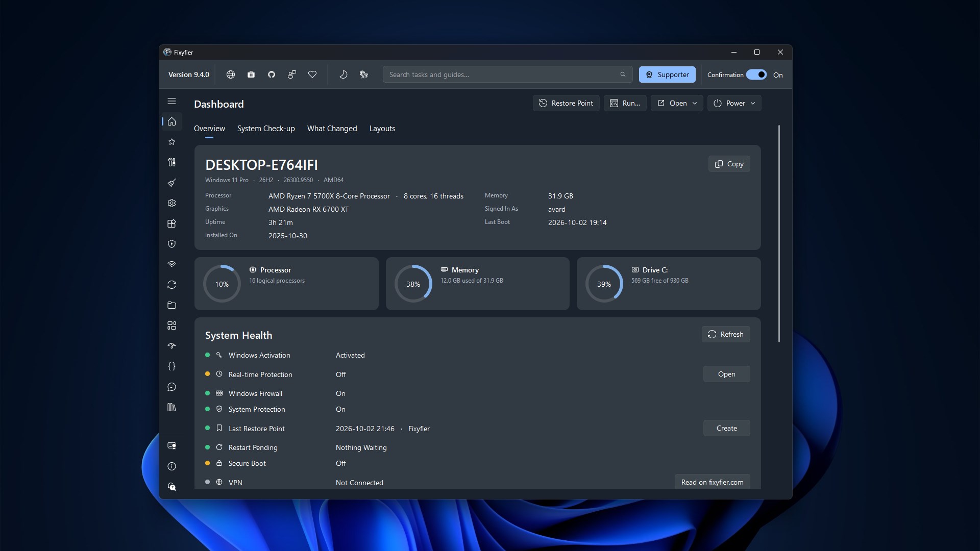Switch theme with the moon icon
Screen dimensions: 980x551
[x=344, y=74]
